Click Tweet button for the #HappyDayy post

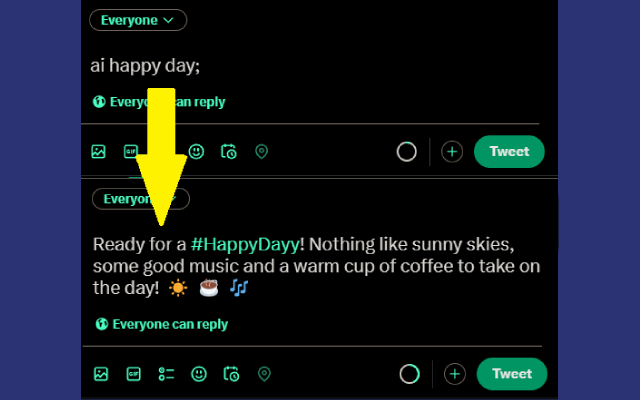coord(512,374)
